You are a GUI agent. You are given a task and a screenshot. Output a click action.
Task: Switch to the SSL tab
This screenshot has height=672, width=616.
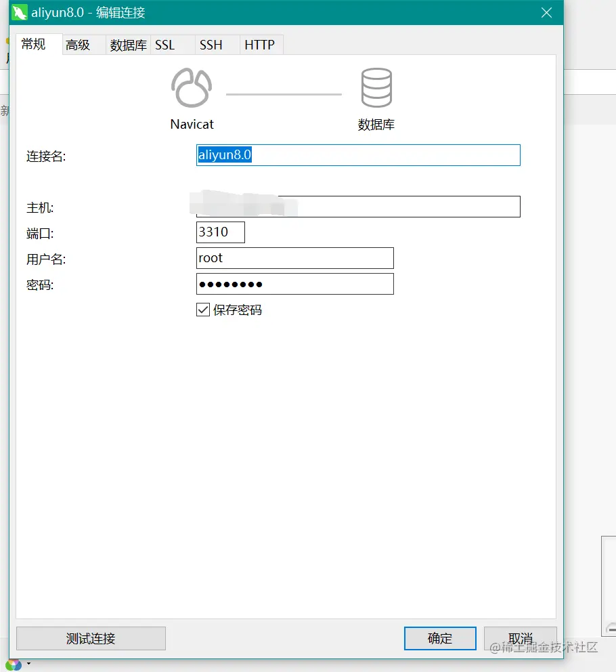(x=173, y=45)
